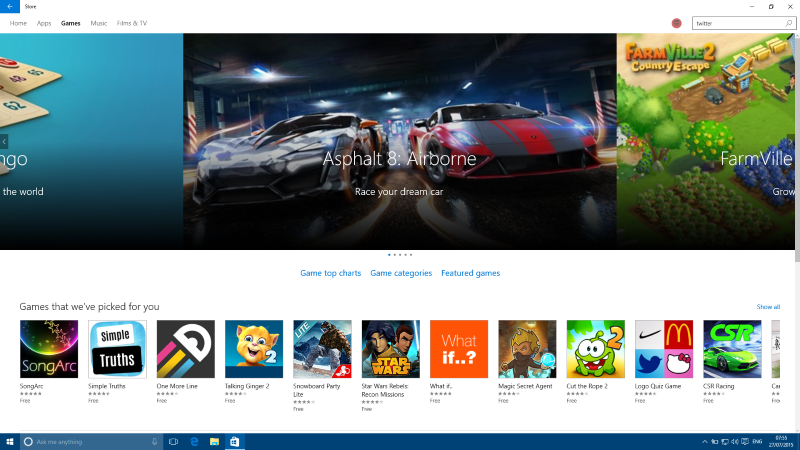Open the volume control in system tray

click(x=735, y=442)
